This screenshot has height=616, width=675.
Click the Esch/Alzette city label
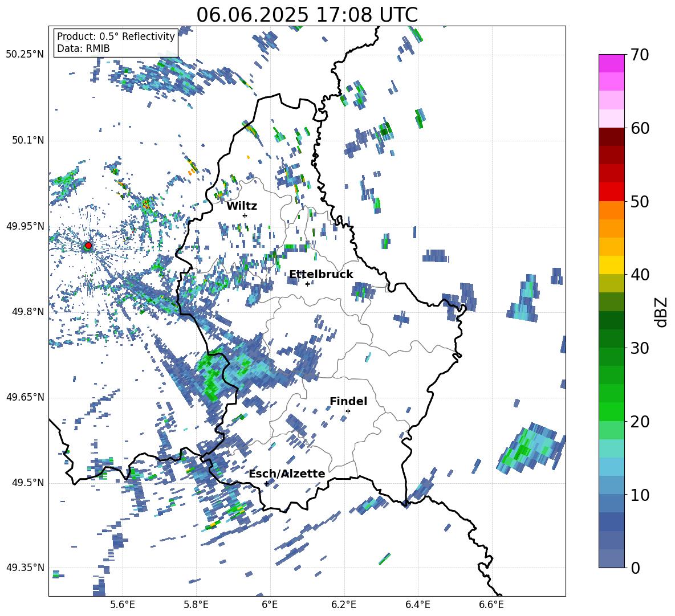coord(287,474)
